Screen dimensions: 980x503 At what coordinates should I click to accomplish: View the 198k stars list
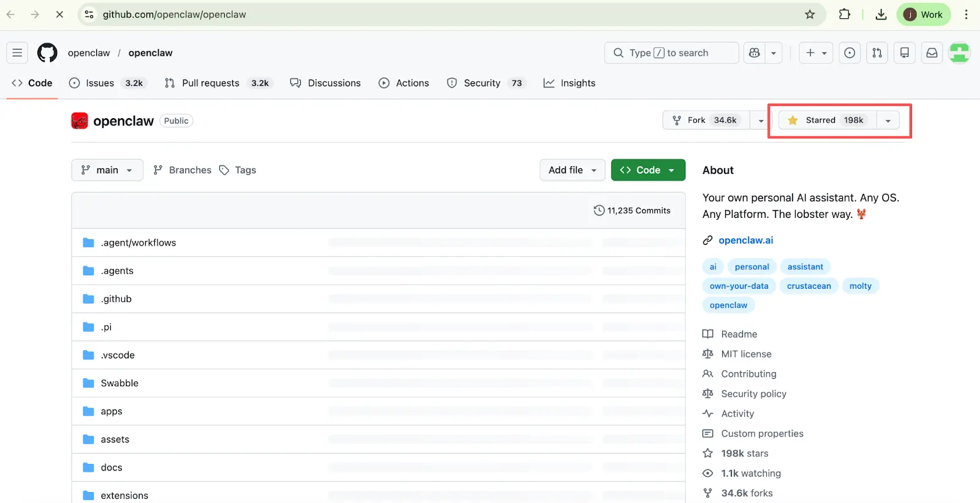coord(736,453)
